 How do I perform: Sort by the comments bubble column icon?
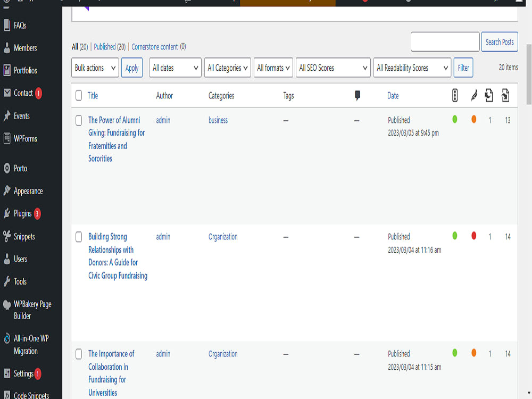358,95
